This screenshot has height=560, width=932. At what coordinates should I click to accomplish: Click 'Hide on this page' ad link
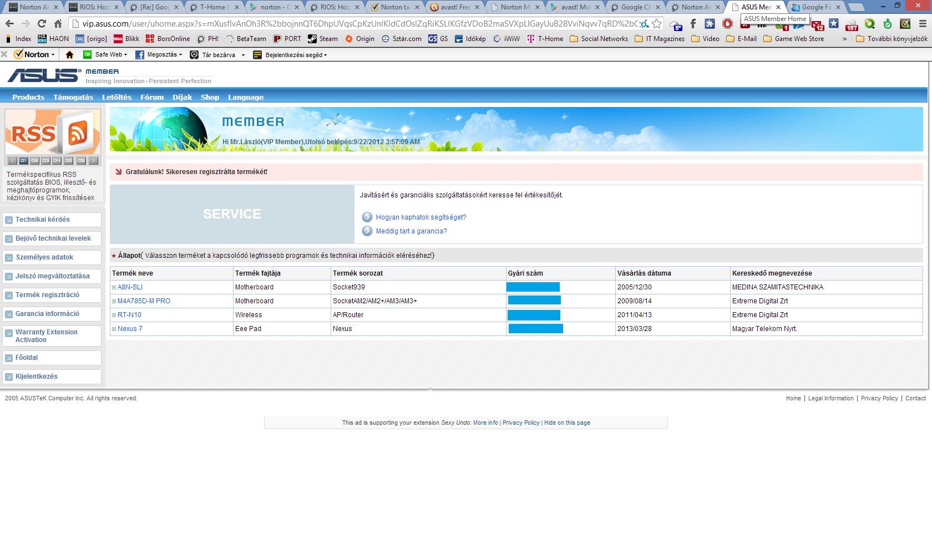point(567,422)
